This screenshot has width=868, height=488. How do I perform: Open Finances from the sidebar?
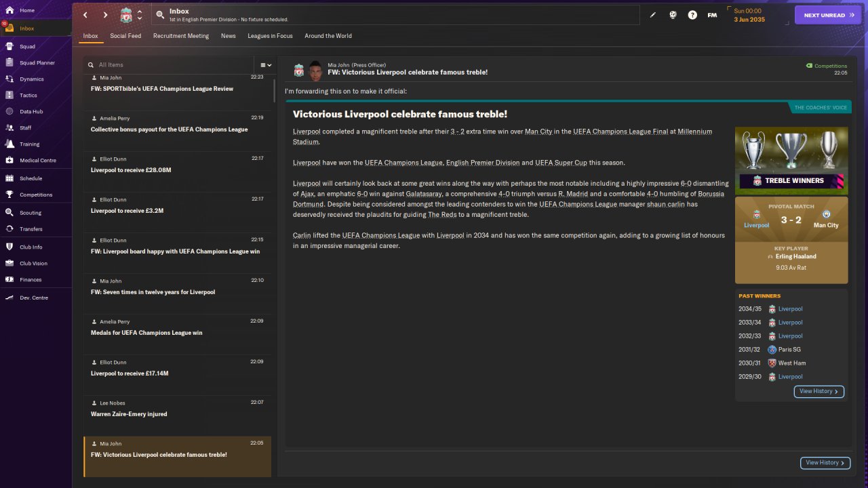(x=31, y=280)
